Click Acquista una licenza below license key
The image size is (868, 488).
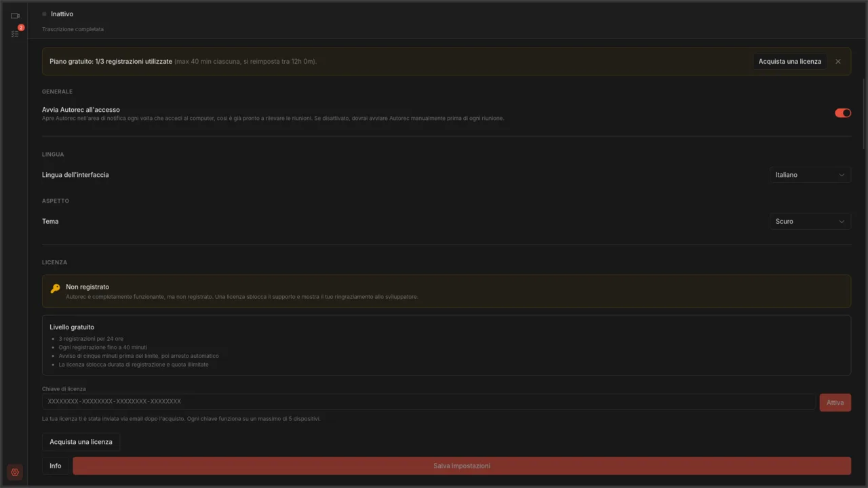[81, 442]
